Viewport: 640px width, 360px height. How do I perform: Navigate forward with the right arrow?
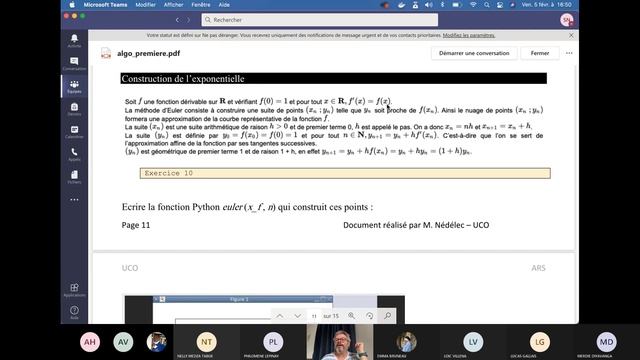pos(189,20)
